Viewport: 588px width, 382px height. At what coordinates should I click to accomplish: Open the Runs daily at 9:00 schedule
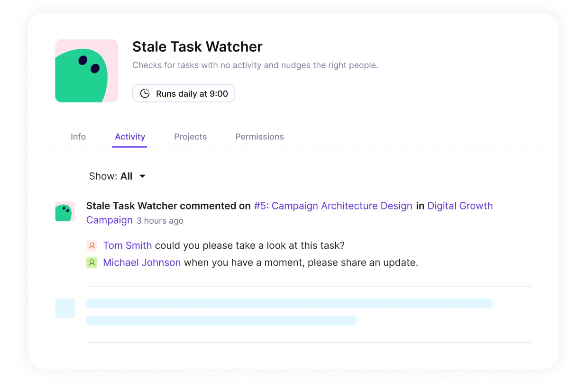tap(184, 93)
